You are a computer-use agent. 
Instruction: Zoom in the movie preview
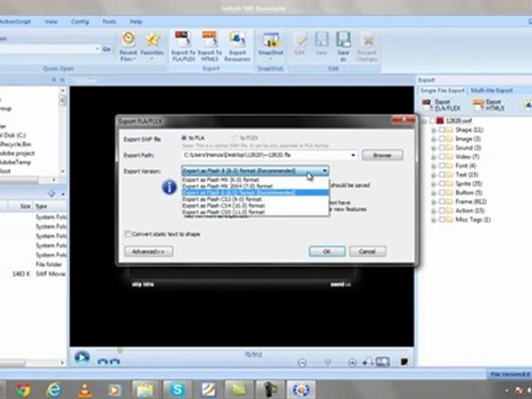click(352, 362)
